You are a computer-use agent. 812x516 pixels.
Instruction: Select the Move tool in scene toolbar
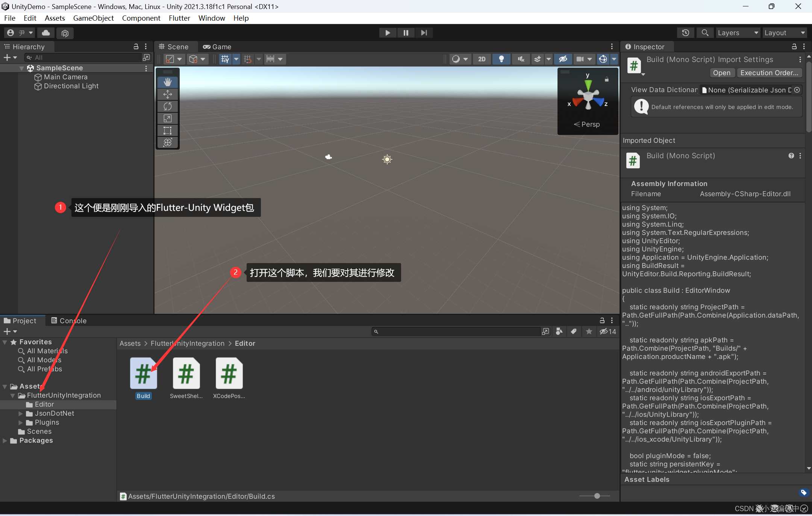[168, 94]
